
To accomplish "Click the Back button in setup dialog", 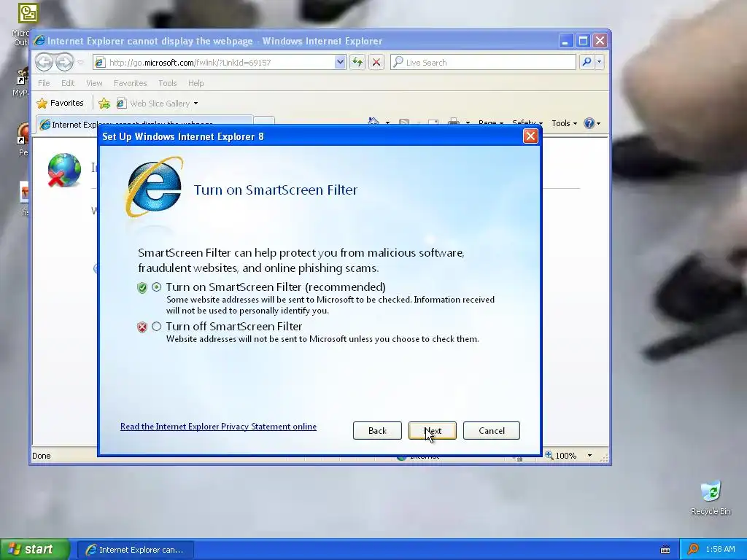I will (x=377, y=430).
